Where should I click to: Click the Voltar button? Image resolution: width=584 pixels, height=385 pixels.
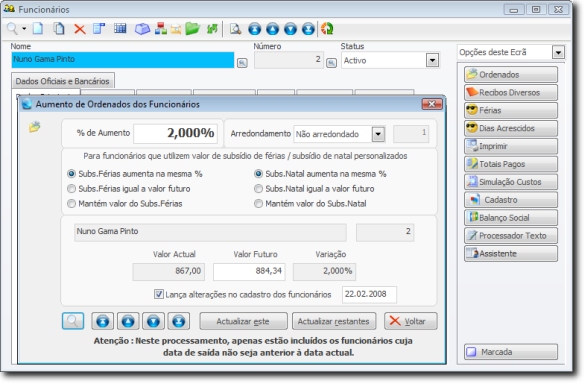point(410,321)
